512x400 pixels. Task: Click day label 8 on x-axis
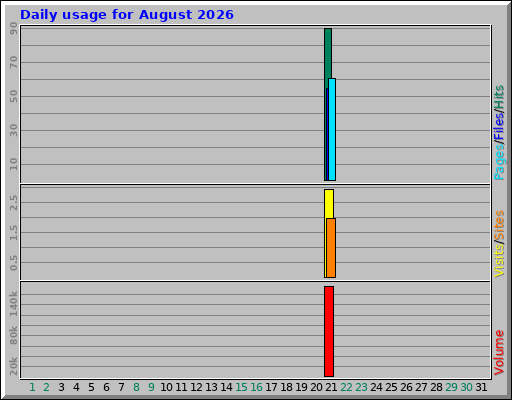tap(136, 387)
